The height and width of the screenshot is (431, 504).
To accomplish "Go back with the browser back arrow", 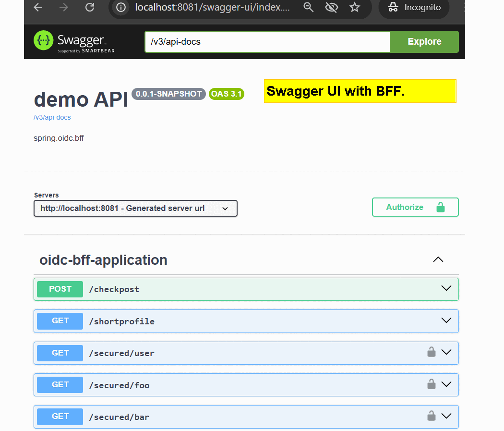I will click(38, 7).
